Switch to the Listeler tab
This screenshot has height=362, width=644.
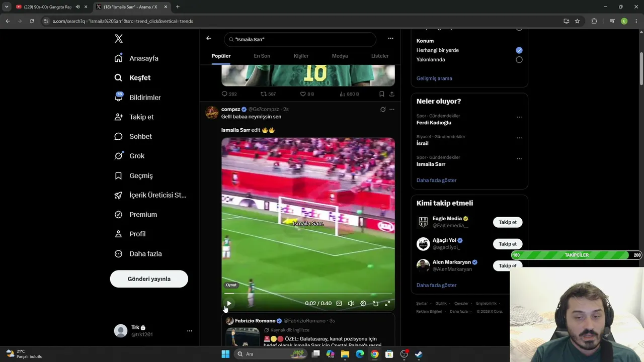(380, 56)
